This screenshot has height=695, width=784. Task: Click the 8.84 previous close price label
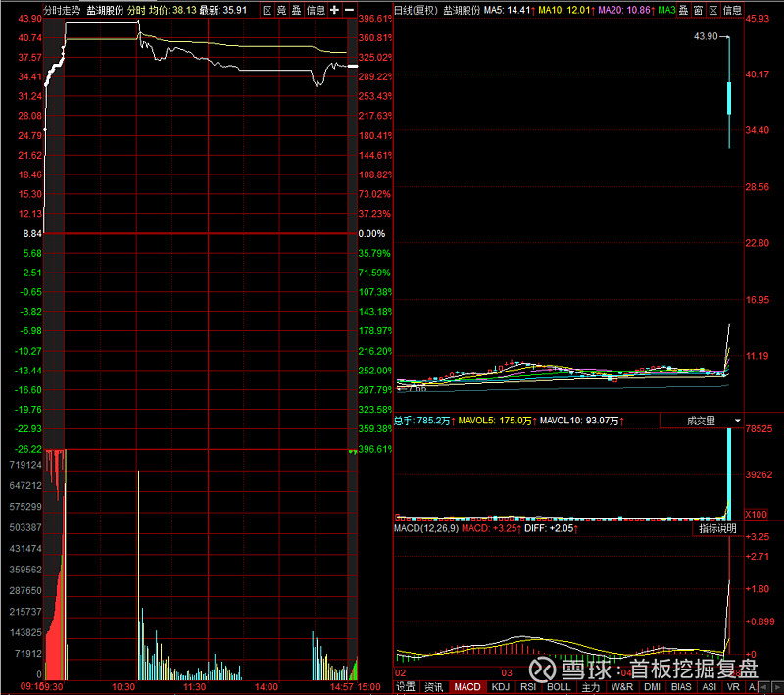32,234
